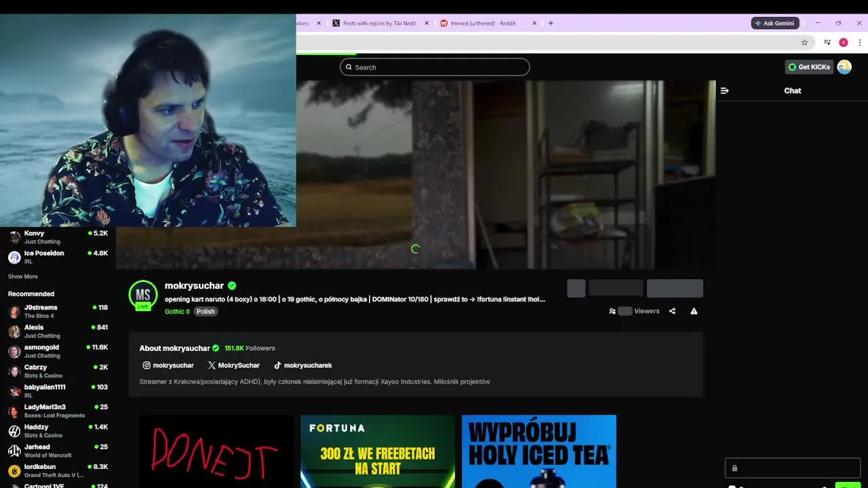Screen dimensions: 868x488
Task: Click the 151.8K Followers count
Action: coord(250,348)
